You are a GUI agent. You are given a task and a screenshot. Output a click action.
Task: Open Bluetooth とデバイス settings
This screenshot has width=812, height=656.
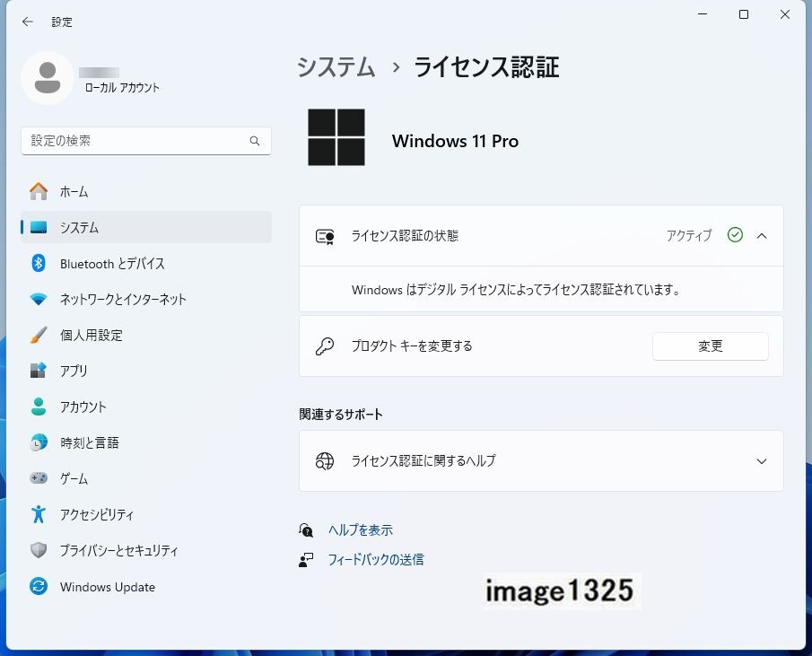(x=146, y=263)
